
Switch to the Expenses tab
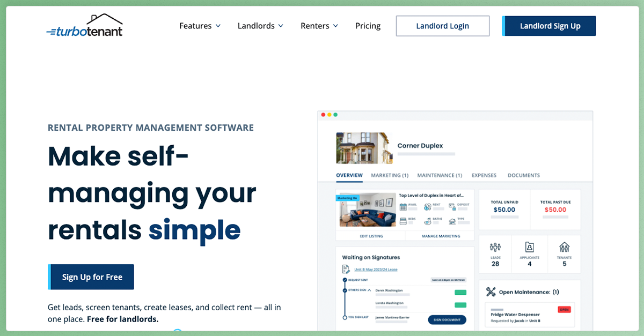[x=484, y=175]
